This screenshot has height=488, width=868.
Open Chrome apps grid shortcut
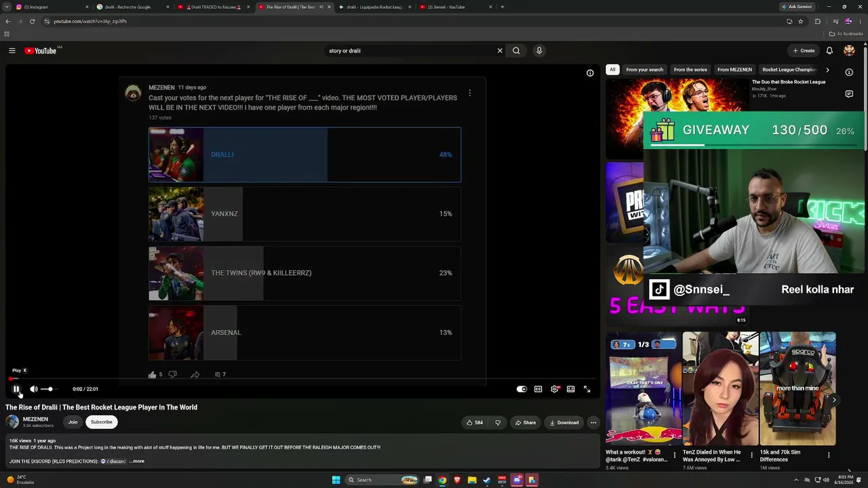click(x=7, y=34)
